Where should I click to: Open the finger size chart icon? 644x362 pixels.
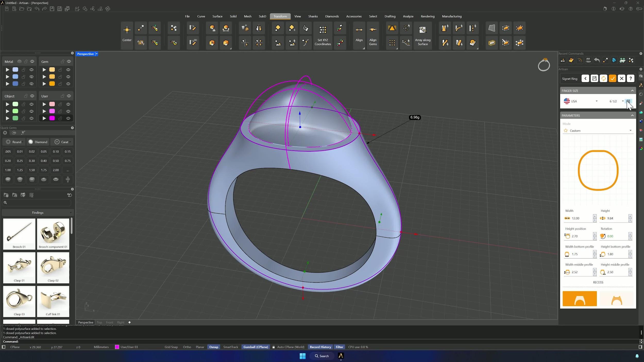pyautogui.click(x=628, y=101)
